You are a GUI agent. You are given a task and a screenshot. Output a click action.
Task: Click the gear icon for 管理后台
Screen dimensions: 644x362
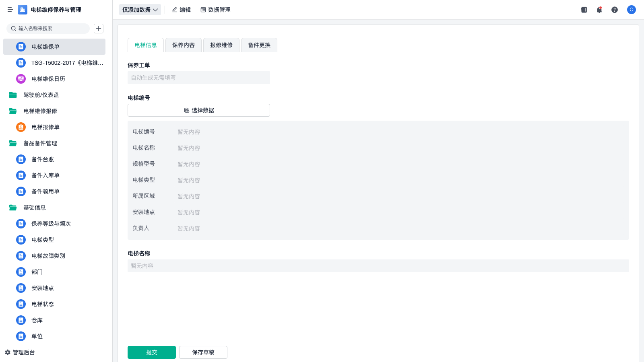[x=8, y=352]
